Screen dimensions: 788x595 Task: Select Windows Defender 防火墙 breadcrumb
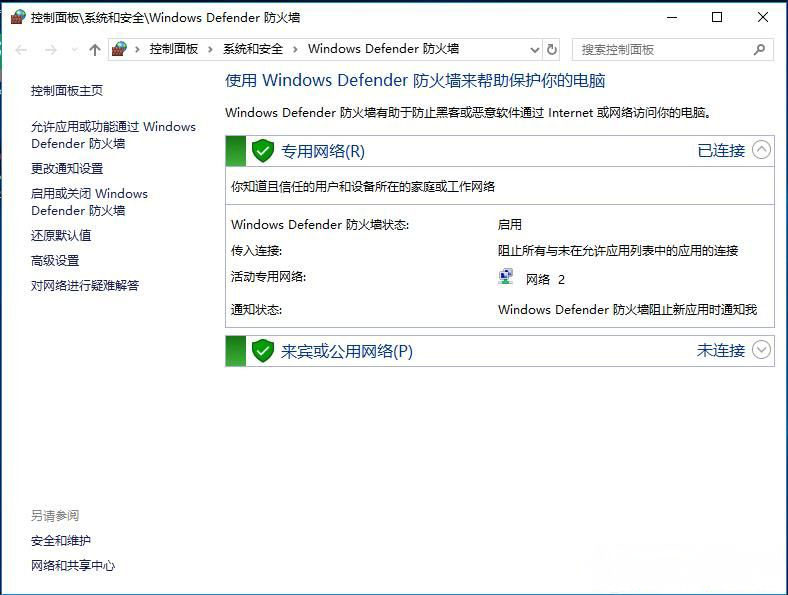click(383, 49)
